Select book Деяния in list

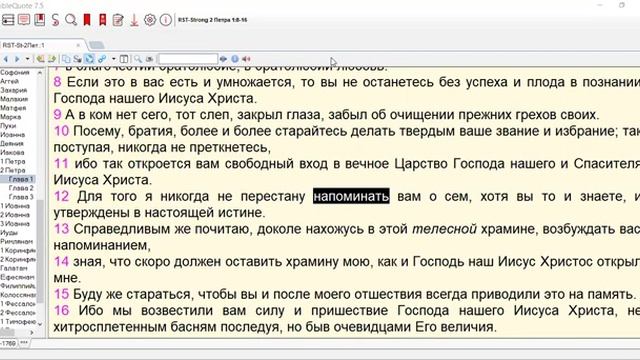(x=12, y=144)
